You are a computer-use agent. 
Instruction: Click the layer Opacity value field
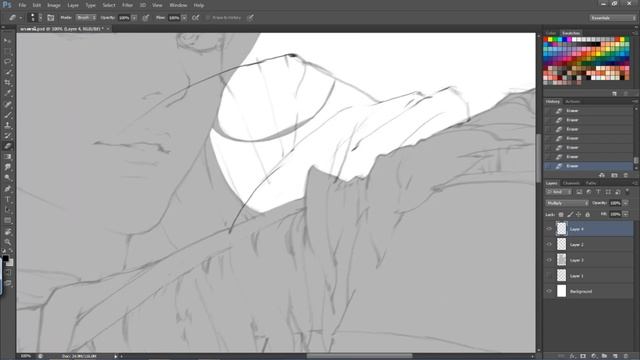[615, 203]
